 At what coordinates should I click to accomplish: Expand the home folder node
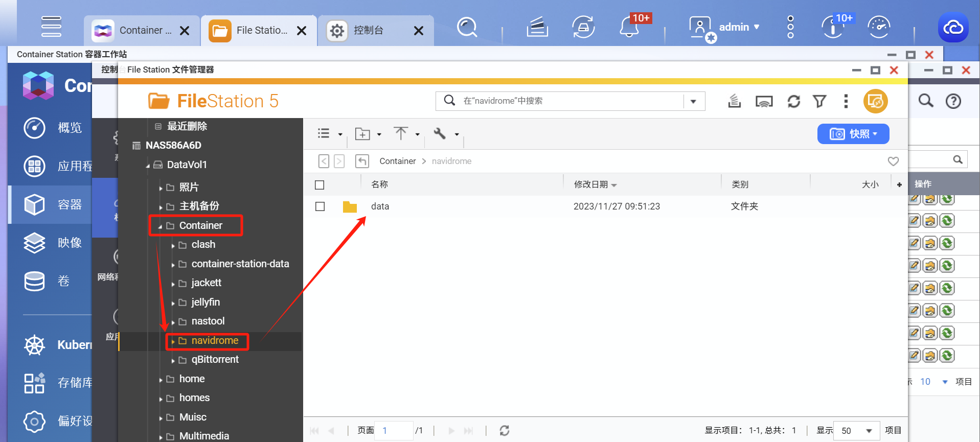161,380
